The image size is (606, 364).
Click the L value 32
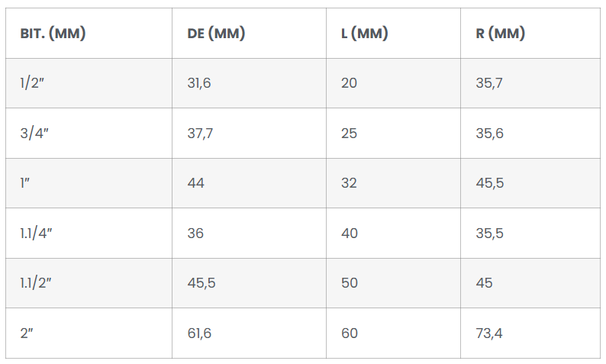349,183
